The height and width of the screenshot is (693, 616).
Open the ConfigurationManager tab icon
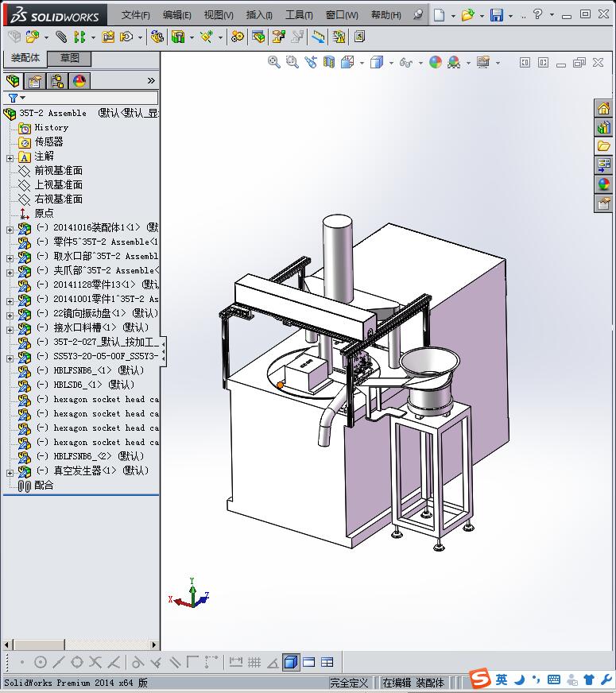tap(57, 81)
